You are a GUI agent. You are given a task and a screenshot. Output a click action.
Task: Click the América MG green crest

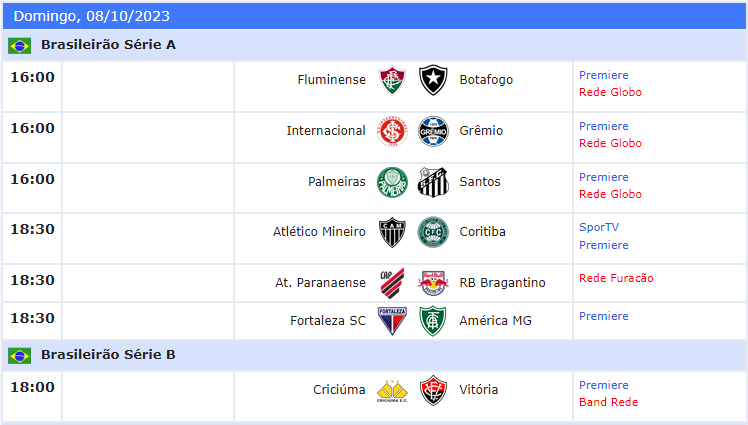point(433,321)
